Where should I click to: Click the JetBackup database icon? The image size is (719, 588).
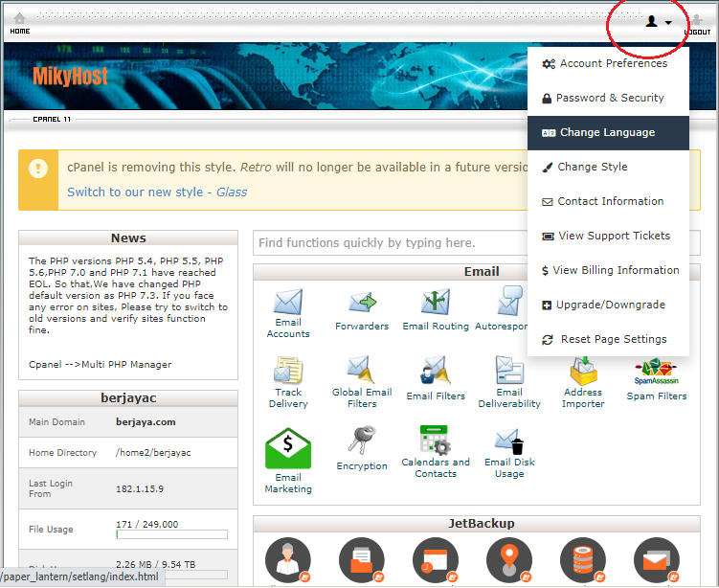(x=583, y=560)
